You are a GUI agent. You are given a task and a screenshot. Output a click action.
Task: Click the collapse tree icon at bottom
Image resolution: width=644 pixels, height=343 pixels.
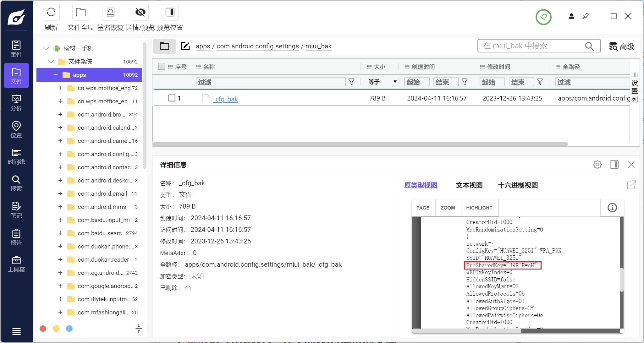coord(139,329)
